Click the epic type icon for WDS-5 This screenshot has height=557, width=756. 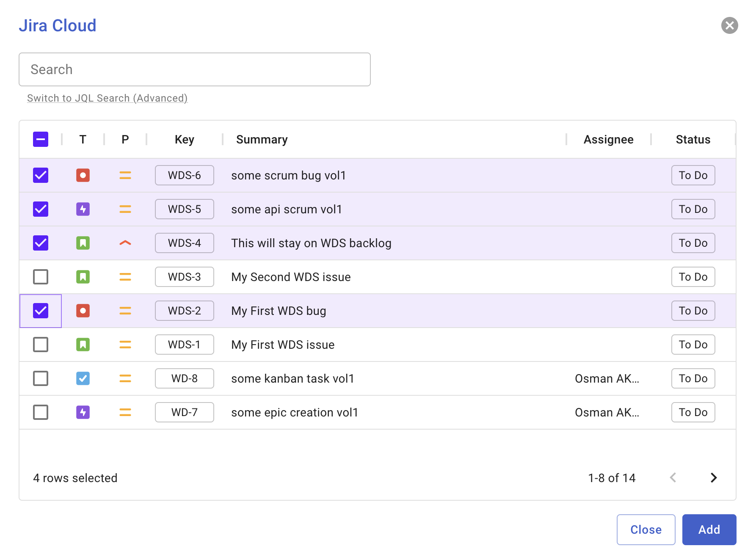[83, 209]
